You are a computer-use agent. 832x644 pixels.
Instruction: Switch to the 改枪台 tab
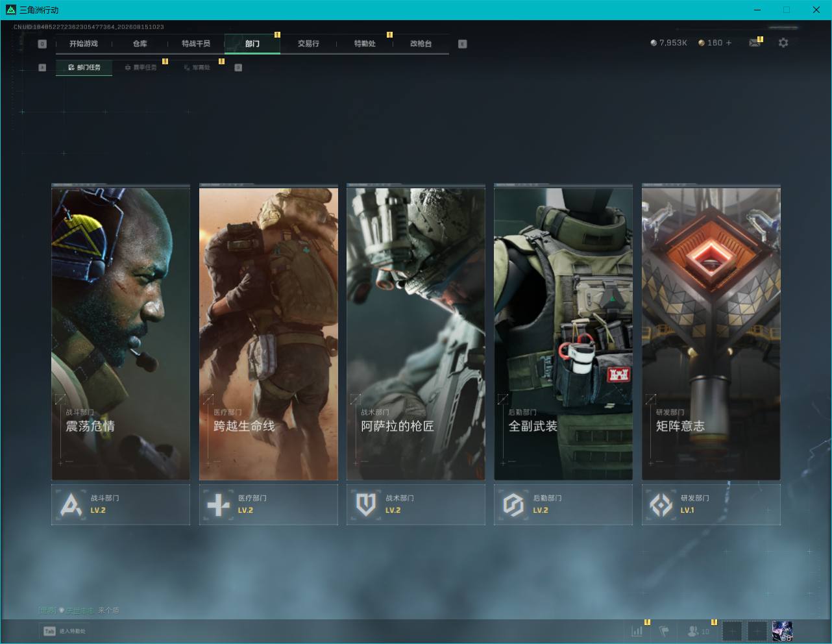421,43
